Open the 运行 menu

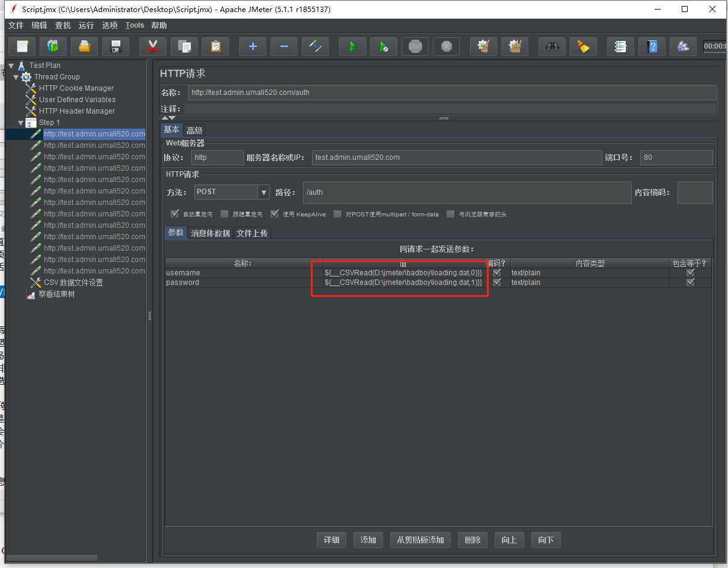pos(86,25)
